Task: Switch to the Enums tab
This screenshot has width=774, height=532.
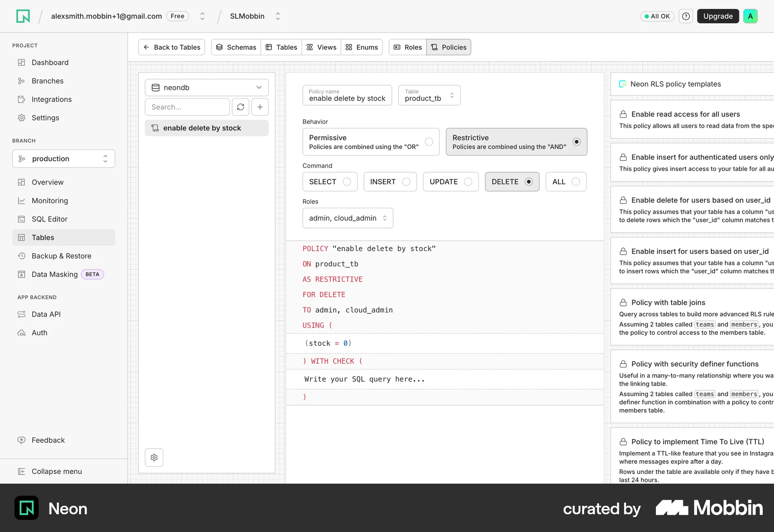Action: coord(362,47)
